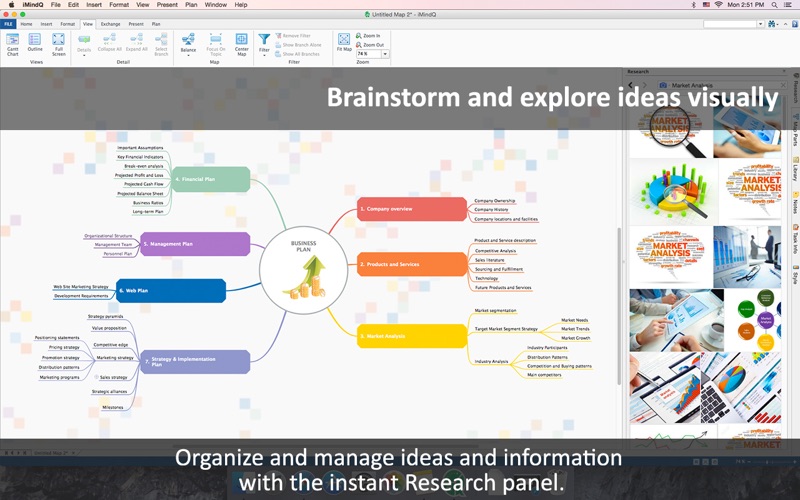Open the ribbon search box dropdown
800x500 pixels.
click(x=760, y=24)
